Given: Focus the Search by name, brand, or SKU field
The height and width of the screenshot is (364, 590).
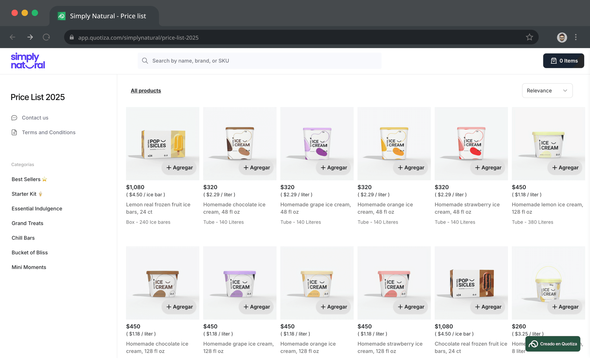Looking at the screenshot, I should click(259, 61).
